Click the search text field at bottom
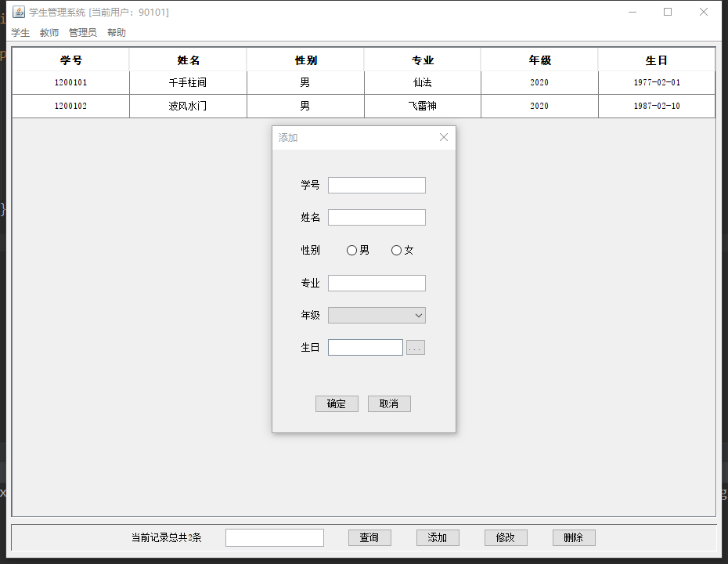This screenshot has height=564, width=728. point(275,537)
